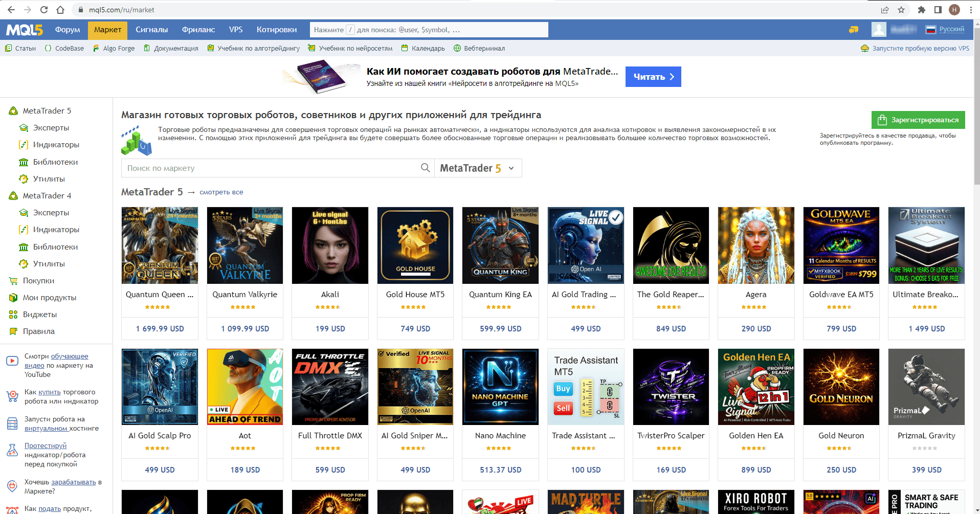Switch to the Сигналы tab
The image size is (980, 514).
click(x=152, y=30)
